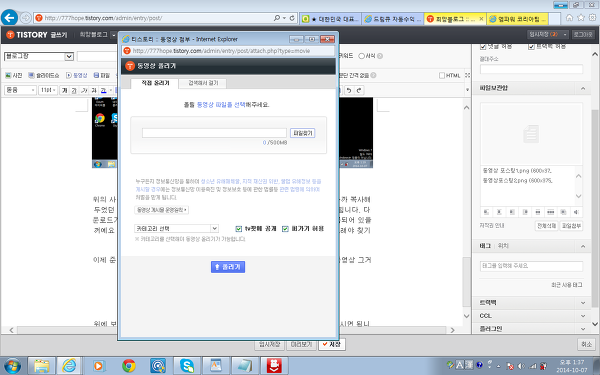The height and width of the screenshot is (375, 600).
Task: Click the editor horizontal scrollbar right arrow
Action: (x=452, y=330)
